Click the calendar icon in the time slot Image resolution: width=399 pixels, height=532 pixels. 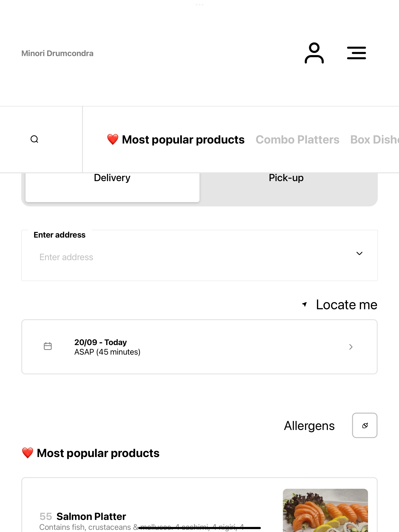coord(48,346)
